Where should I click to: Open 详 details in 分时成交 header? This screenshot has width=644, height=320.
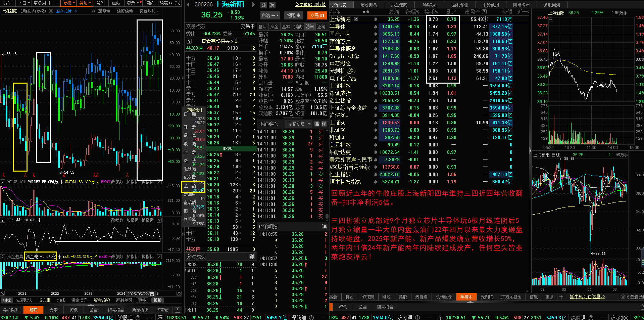(252, 257)
